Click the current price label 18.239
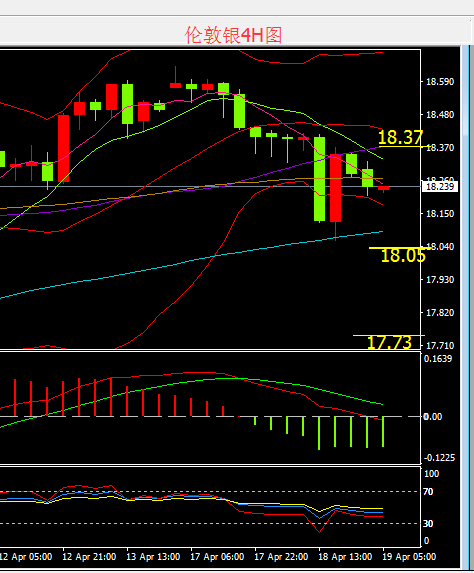 [440, 187]
